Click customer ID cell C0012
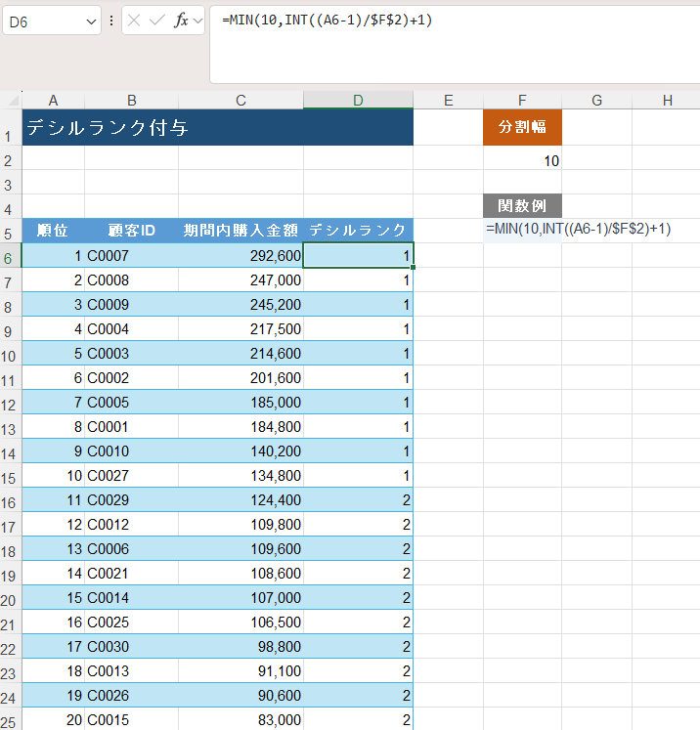The width and height of the screenshot is (700, 730). click(131, 524)
